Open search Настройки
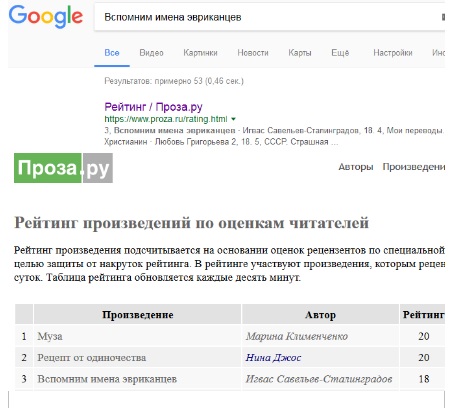 pos(393,53)
